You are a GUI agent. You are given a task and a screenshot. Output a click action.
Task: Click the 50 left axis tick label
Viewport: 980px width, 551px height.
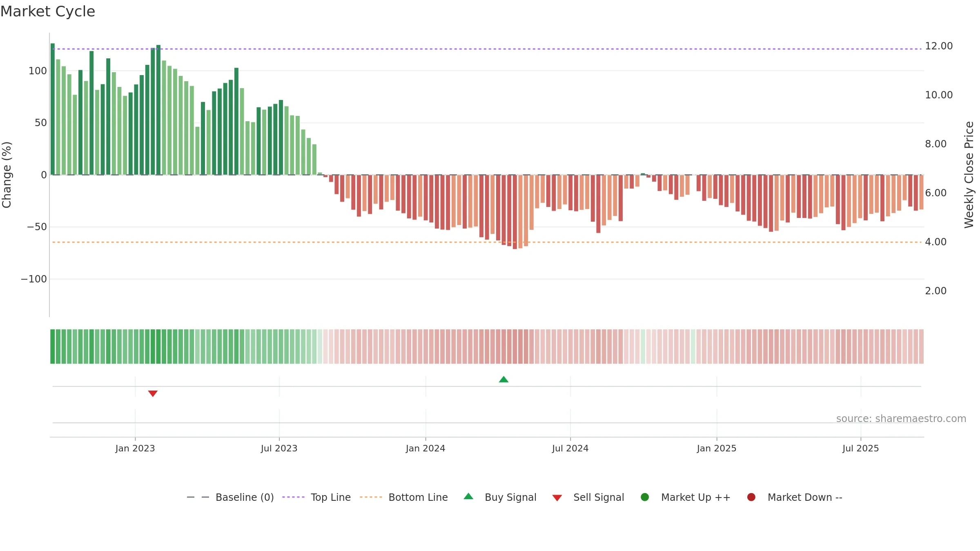[41, 123]
